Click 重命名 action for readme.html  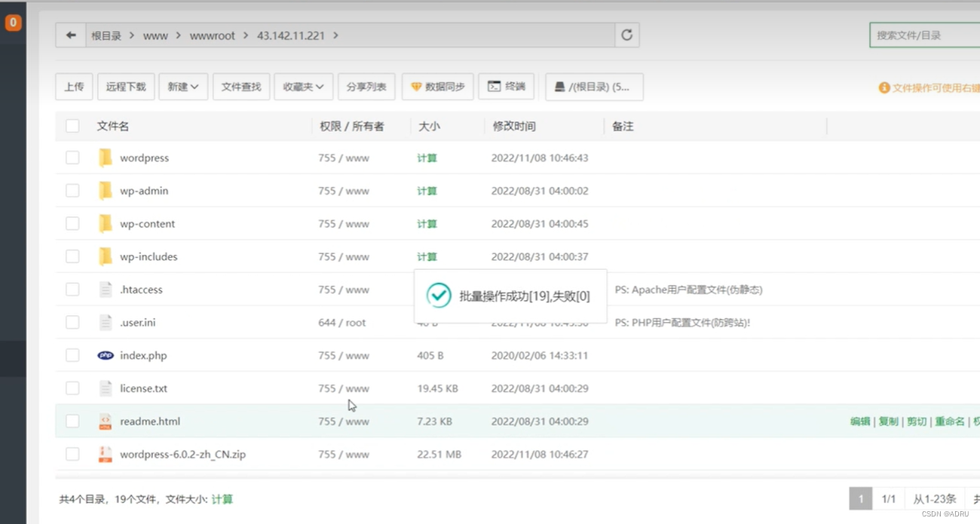950,421
